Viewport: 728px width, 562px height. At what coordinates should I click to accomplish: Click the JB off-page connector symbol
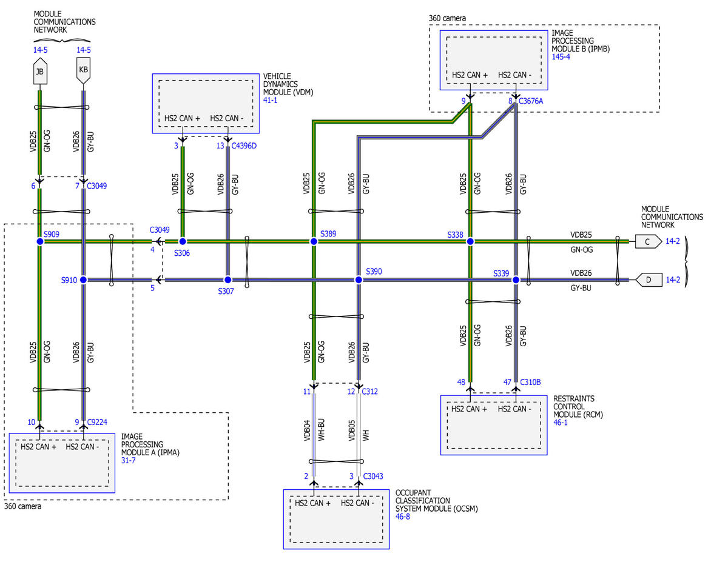point(40,73)
